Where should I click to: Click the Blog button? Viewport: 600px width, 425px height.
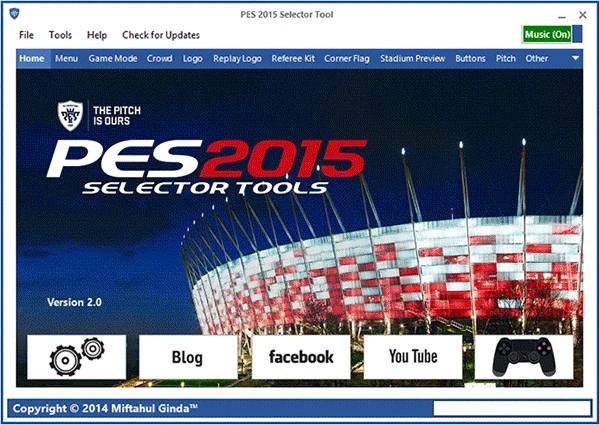[188, 357]
